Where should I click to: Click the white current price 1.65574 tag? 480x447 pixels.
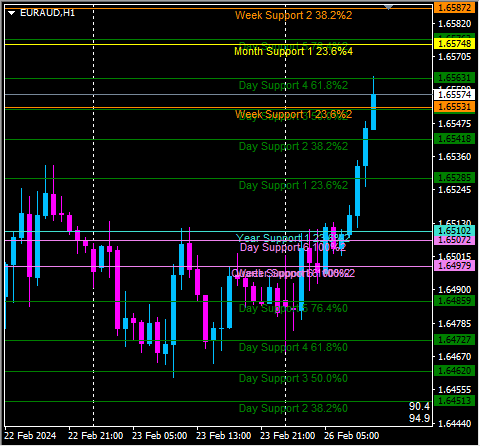[x=455, y=95]
